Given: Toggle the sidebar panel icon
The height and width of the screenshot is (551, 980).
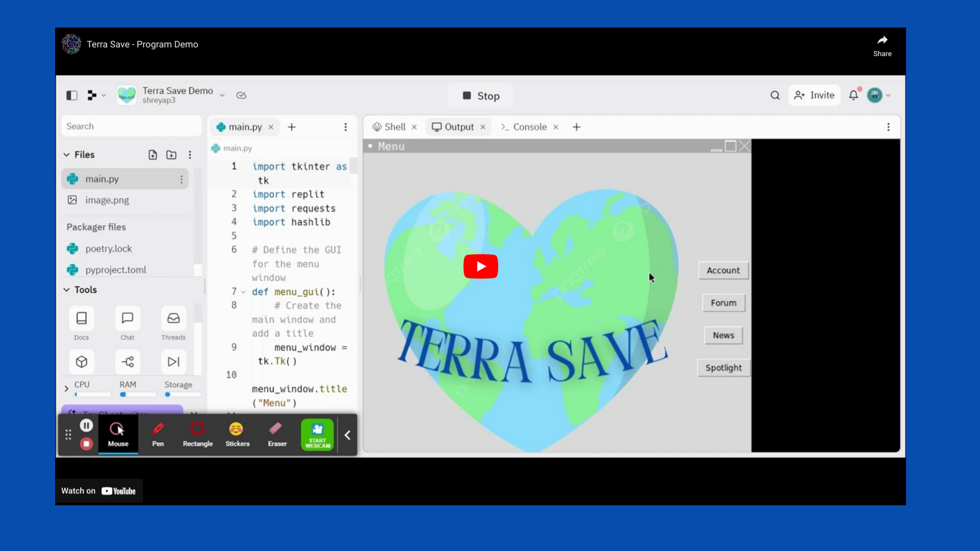Looking at the screenshot, I should [x=72, y=95].
